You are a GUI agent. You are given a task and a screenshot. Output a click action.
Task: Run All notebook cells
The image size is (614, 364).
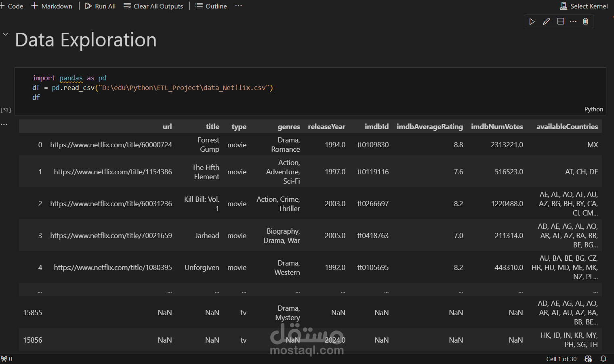[x=100, y=6]
